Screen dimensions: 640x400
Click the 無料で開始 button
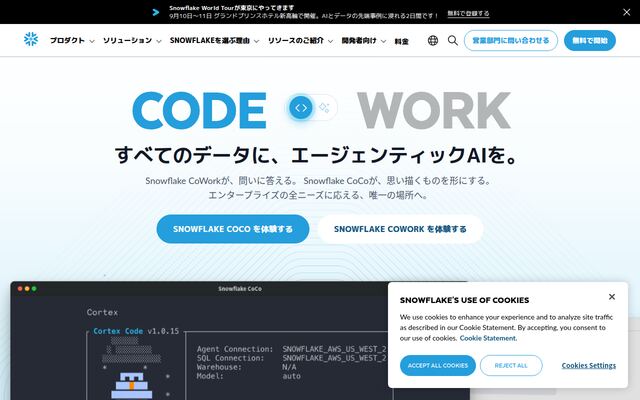[590, 40]
